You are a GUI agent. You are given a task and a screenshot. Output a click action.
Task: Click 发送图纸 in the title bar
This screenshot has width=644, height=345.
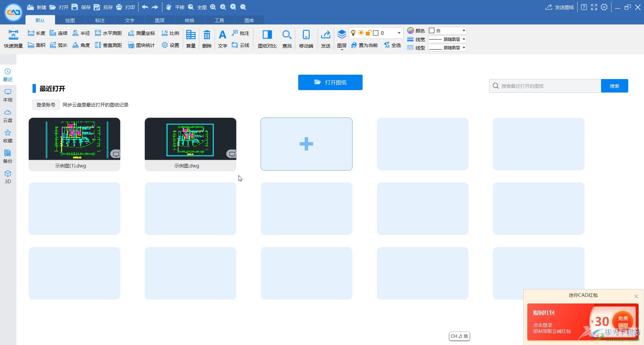coord(560,7)
